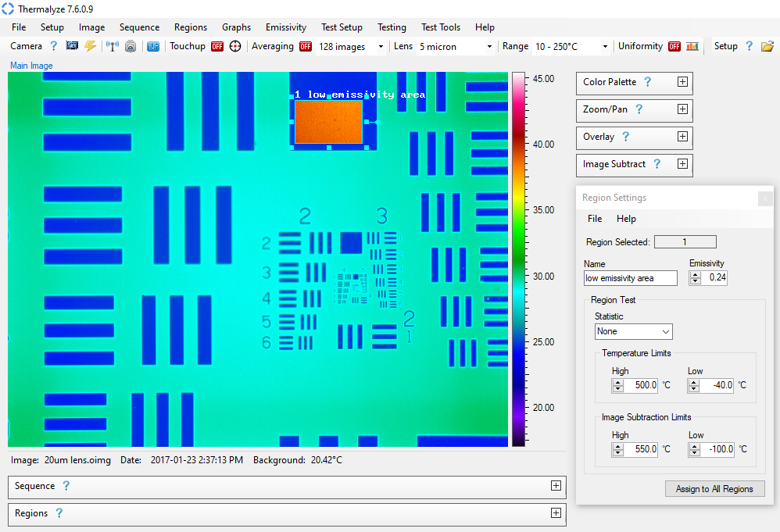The height and width of the screenshot is (532, 780).
Task: Open the Emissivity menu
Action: tap(285, 27)
